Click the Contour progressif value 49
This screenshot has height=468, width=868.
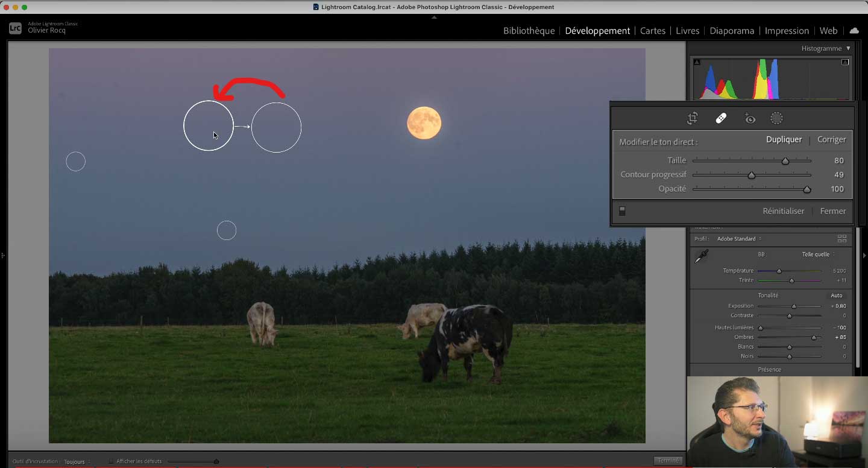[839, 175]
